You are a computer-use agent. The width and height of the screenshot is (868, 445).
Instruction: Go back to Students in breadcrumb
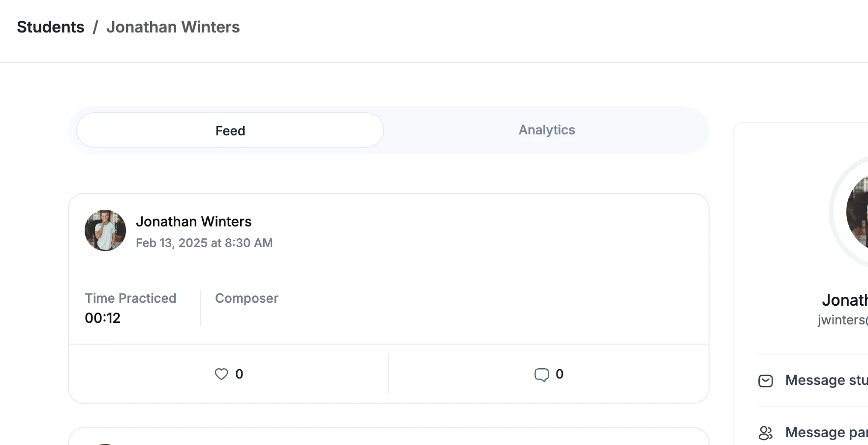51,27
